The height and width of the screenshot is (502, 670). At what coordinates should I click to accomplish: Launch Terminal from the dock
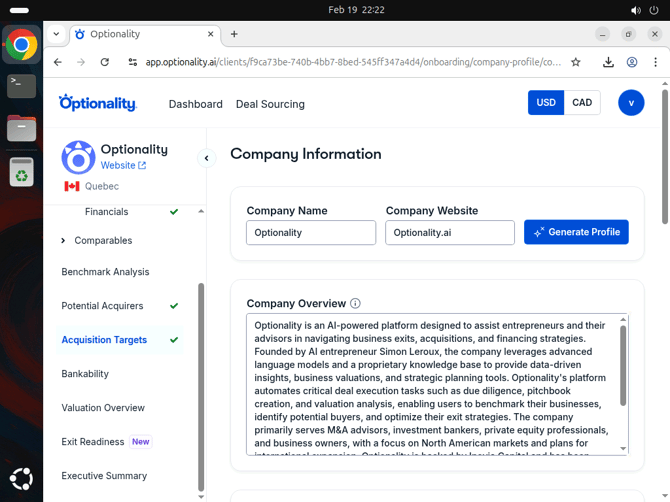21,86
